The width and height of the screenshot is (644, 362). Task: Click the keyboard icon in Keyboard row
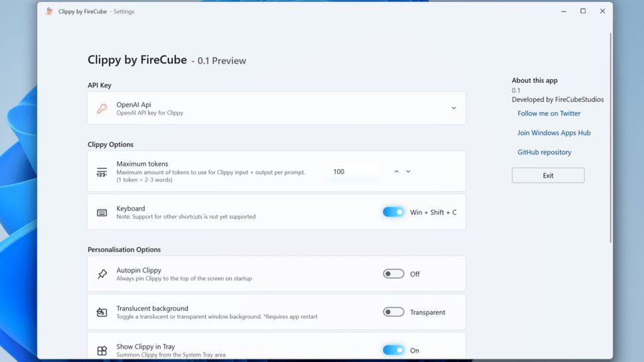pyautogui.click(x=102, y=213)
